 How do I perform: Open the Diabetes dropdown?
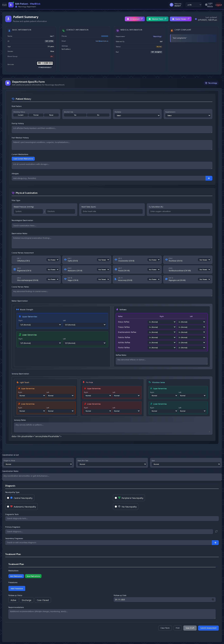click(138, 116)
